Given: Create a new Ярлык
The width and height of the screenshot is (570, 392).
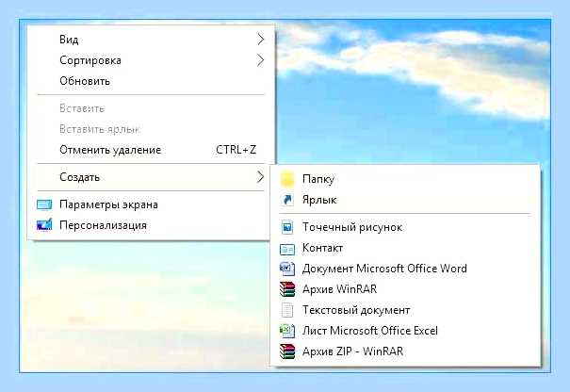Looking at the screenshot, I should click(x=405, y=200).
